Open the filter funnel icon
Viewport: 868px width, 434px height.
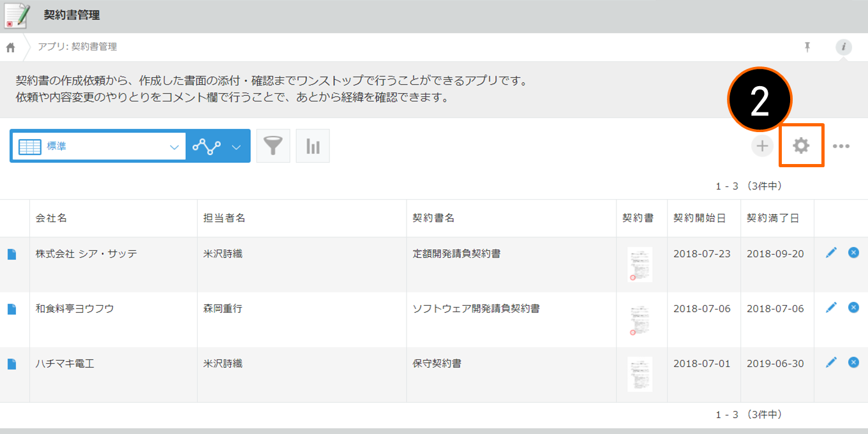point(273,146)
